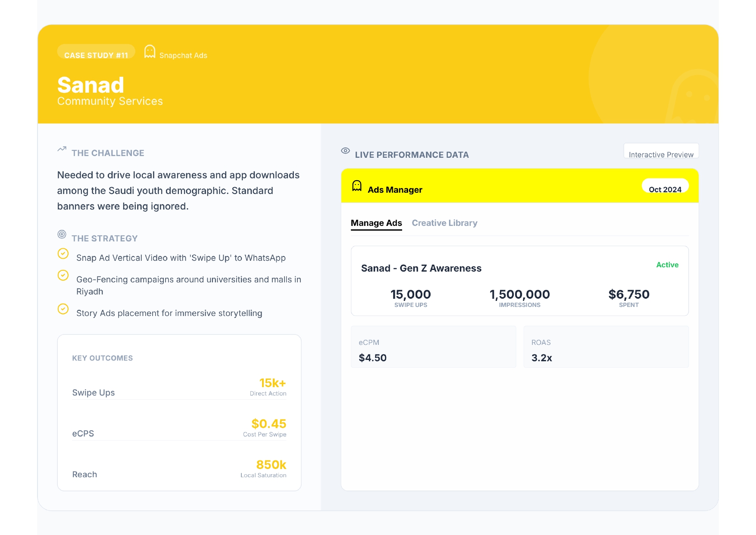
Task: Click the KEY OUTCOMES heading
Action: [x=103, y=358]
